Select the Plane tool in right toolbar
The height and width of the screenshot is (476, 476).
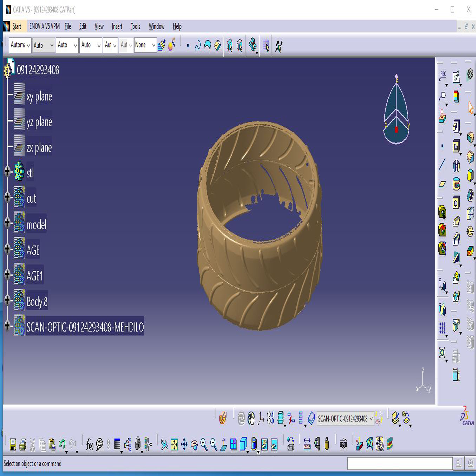[442, 184]
